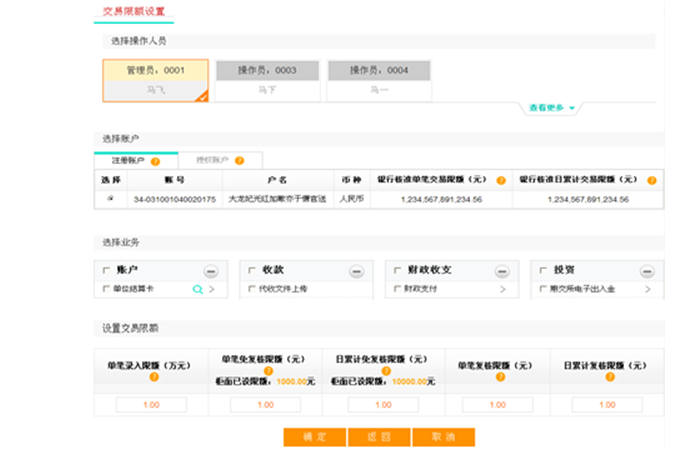
Task: Check the 期交所电子出入金 checkbox
Action: tap(543, 288)
